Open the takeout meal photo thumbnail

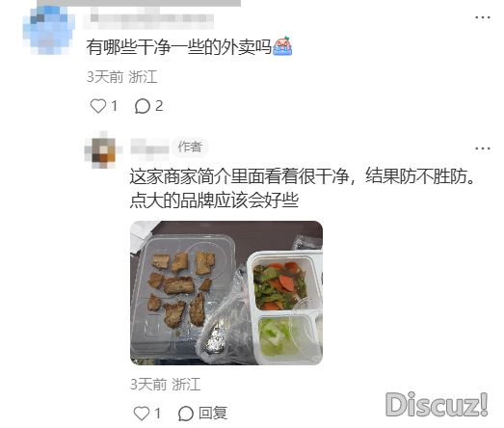tap(226, 293)
